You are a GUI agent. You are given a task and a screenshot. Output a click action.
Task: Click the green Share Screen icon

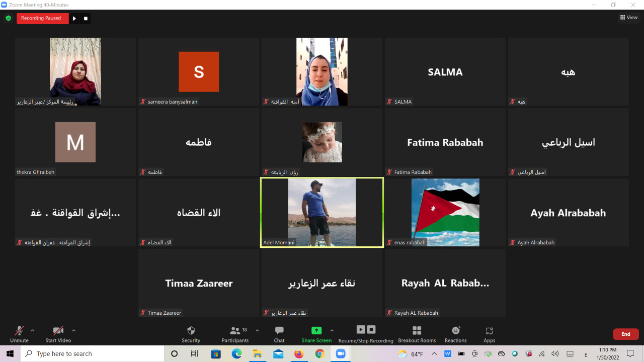[316, 330]
